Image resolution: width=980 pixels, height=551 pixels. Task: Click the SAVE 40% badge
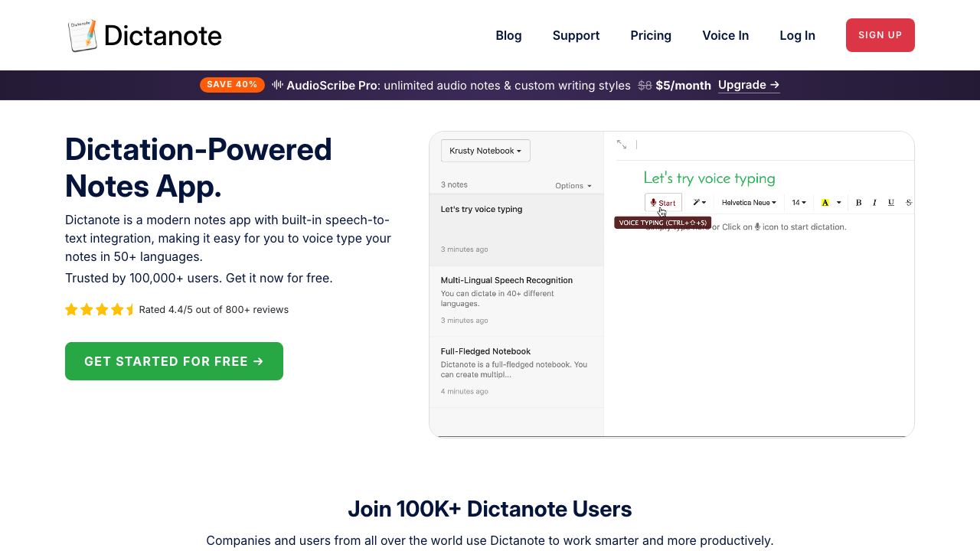[x=232, y=85]
